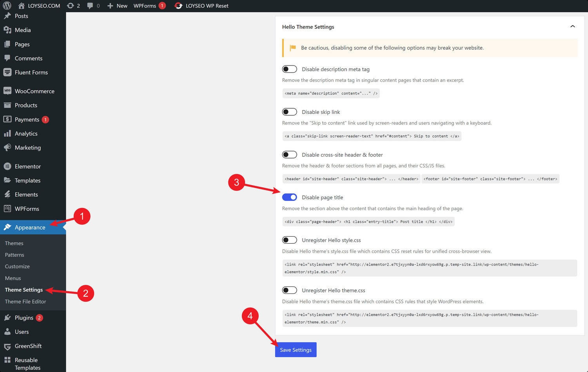Viewport: 588px width, 372px height.
Task: Click the div page-header code snippet
Action: [x=368, y=222]
